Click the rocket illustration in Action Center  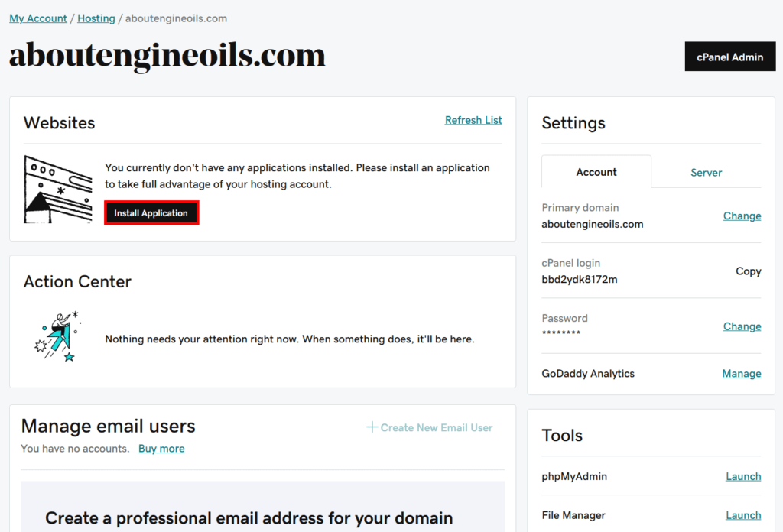pos(57,337)
